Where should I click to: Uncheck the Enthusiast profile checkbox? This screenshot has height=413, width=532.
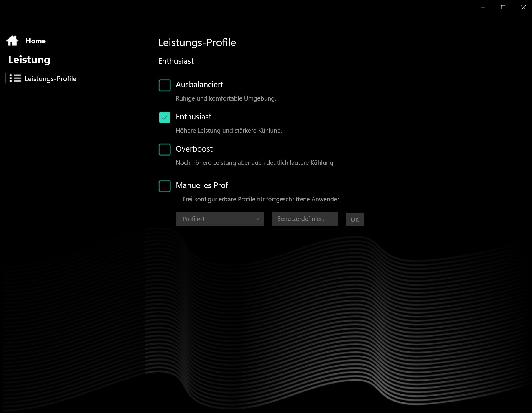(165, 117)
